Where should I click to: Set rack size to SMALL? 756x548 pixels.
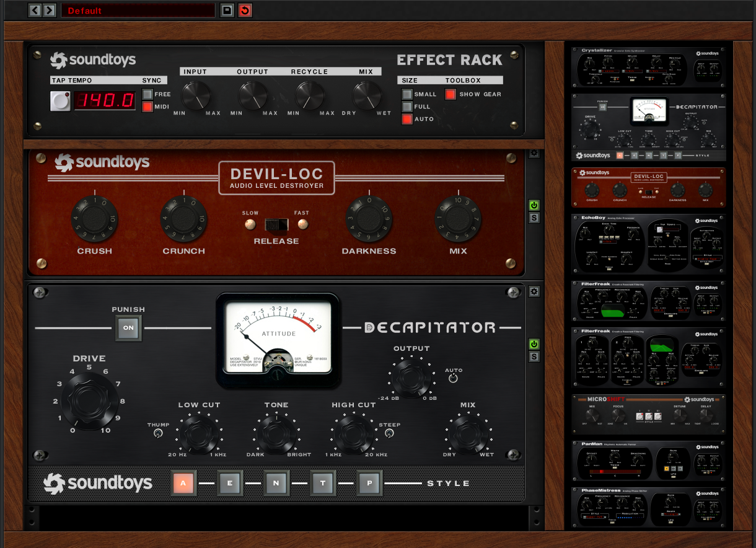coord(407,94)
